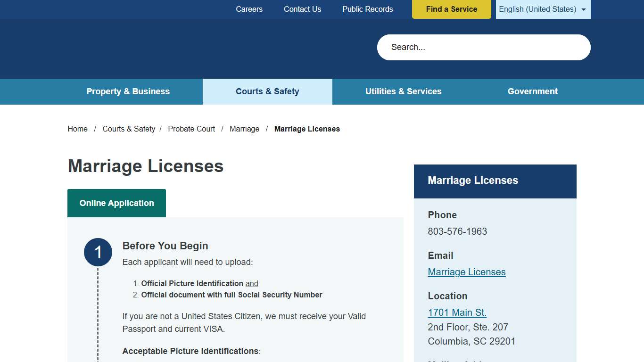Go to the Marriage breadcrumb page
Viewport: 644px width, 362px height.
pos(244,129)
